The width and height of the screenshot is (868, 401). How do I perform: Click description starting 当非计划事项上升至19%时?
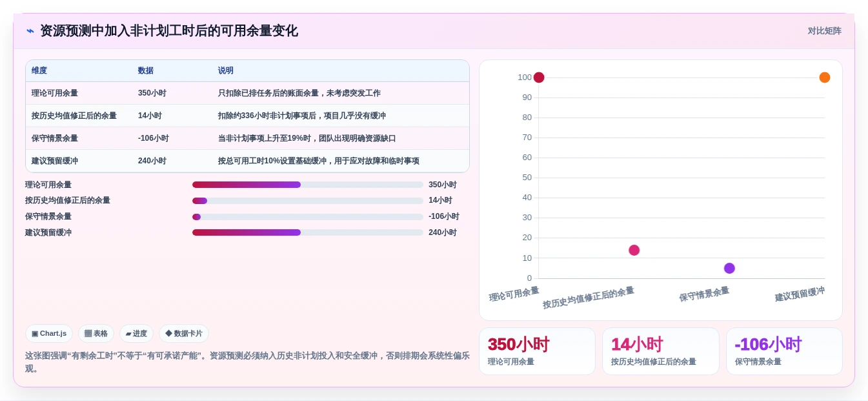click(x=307, y=139)
